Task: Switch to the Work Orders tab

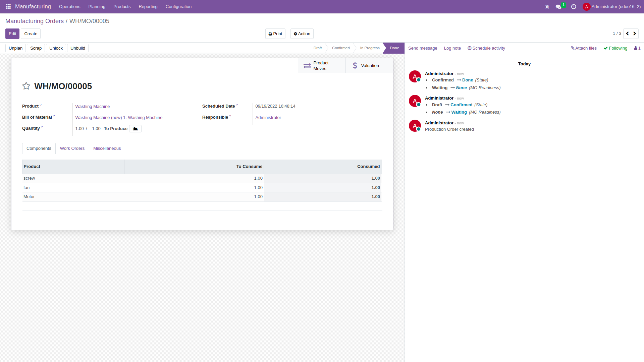Action: click(72, 148)
